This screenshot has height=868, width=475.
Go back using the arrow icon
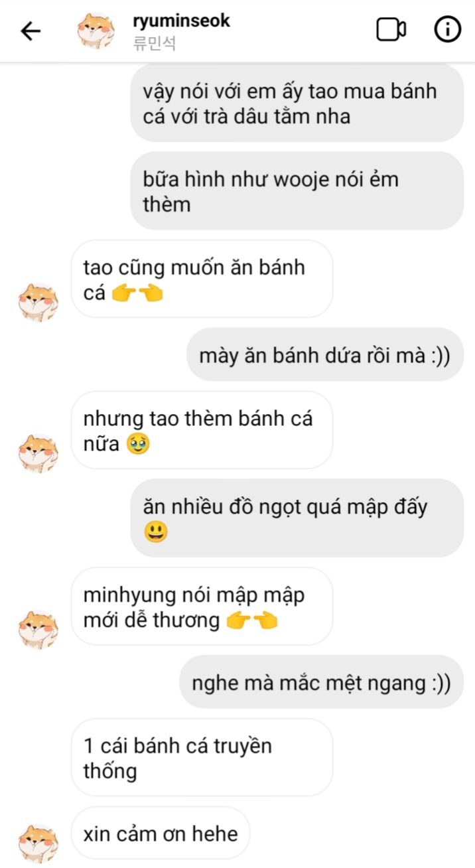31,31
